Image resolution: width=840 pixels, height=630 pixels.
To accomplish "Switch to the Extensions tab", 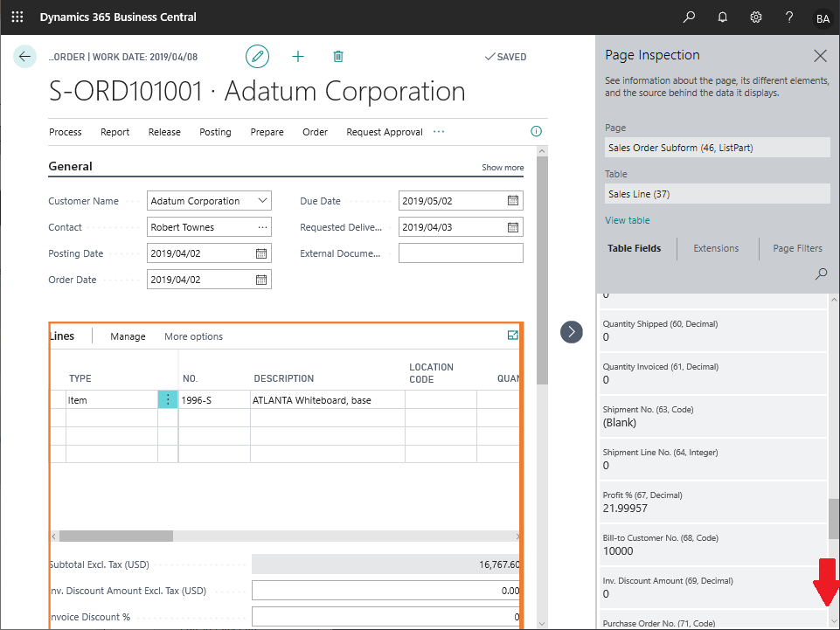I will tap(716, 248).
